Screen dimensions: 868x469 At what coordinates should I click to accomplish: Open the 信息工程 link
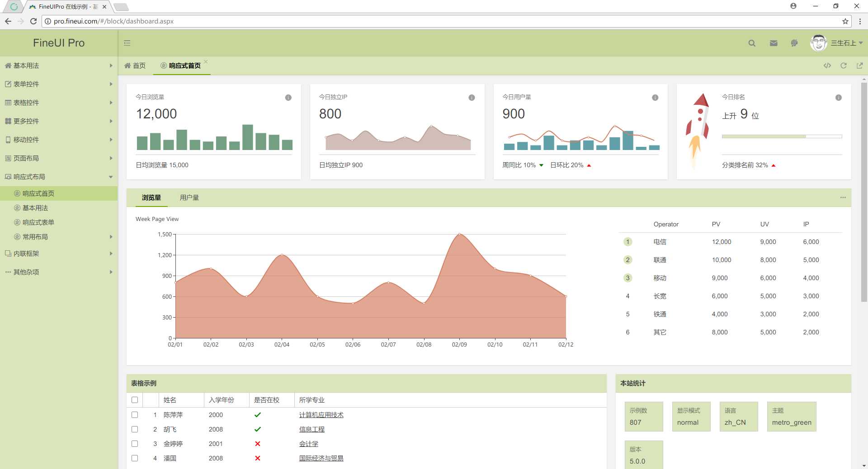312,429
